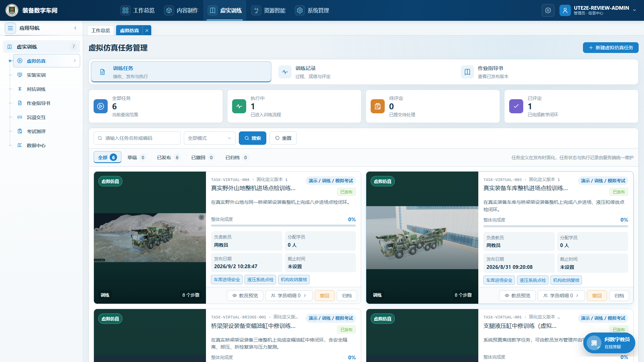Select the 全部 filter tab
The height and width of the screenshot is (362, 644).
click(107, 158)
